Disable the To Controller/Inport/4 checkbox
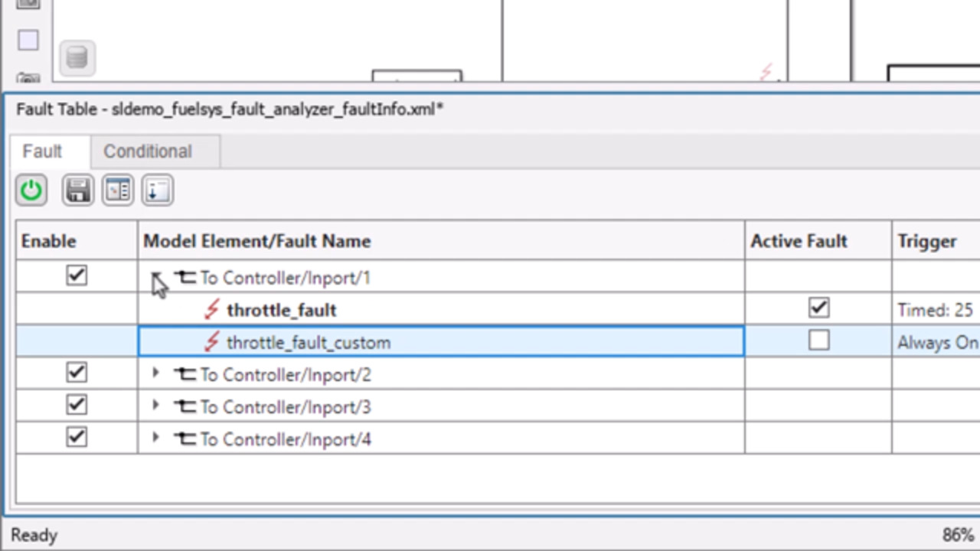The height and width of the screenshot is (551, 980). (x=77, y=438)
